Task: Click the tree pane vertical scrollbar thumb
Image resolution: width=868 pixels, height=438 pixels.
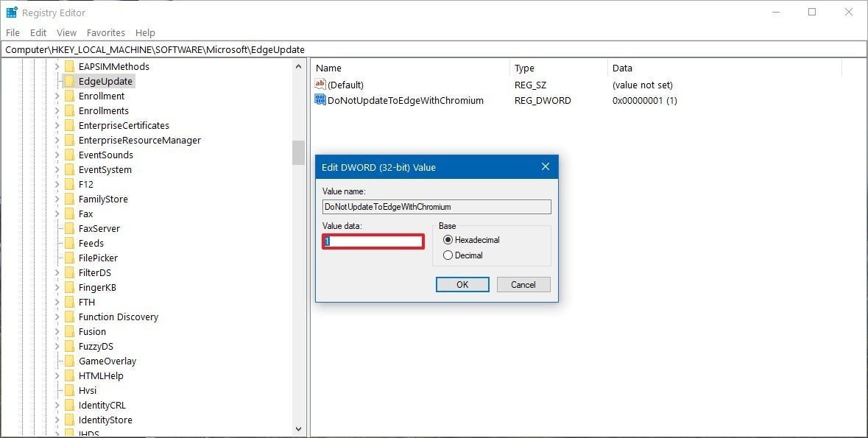Action: (298, 152)
